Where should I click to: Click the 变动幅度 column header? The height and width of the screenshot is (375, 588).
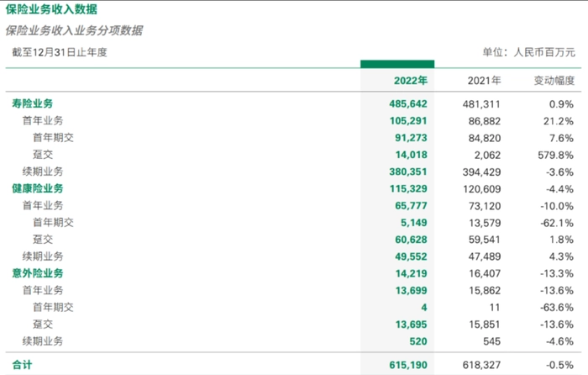click(554, 82)
